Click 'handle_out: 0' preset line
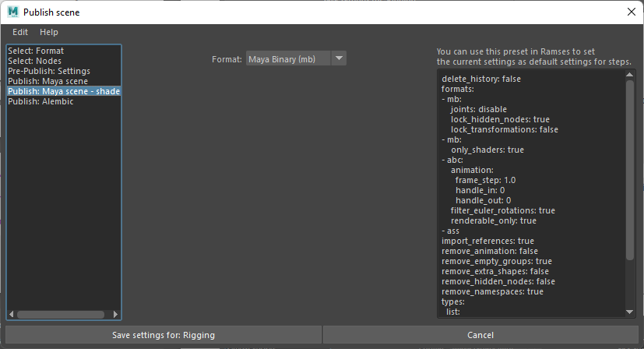 tap(483, 200)
